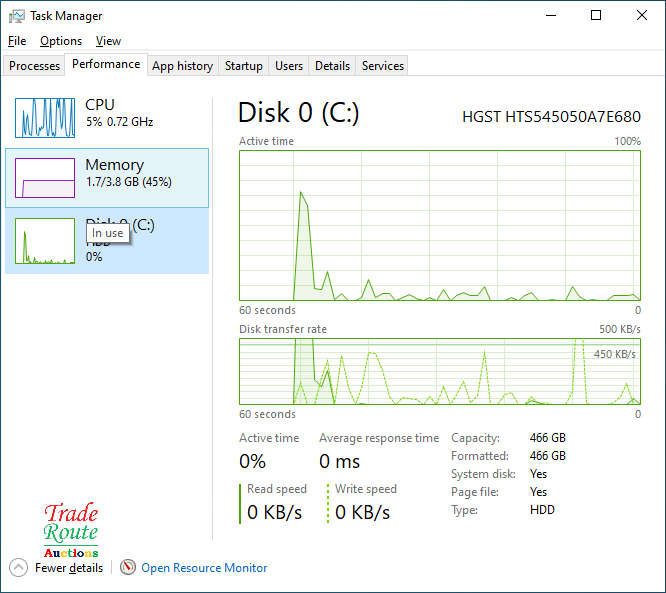Switch to the Details tab
Image resolution: width=666 pixels, height=593 pixels.
(x=332, y=66)
